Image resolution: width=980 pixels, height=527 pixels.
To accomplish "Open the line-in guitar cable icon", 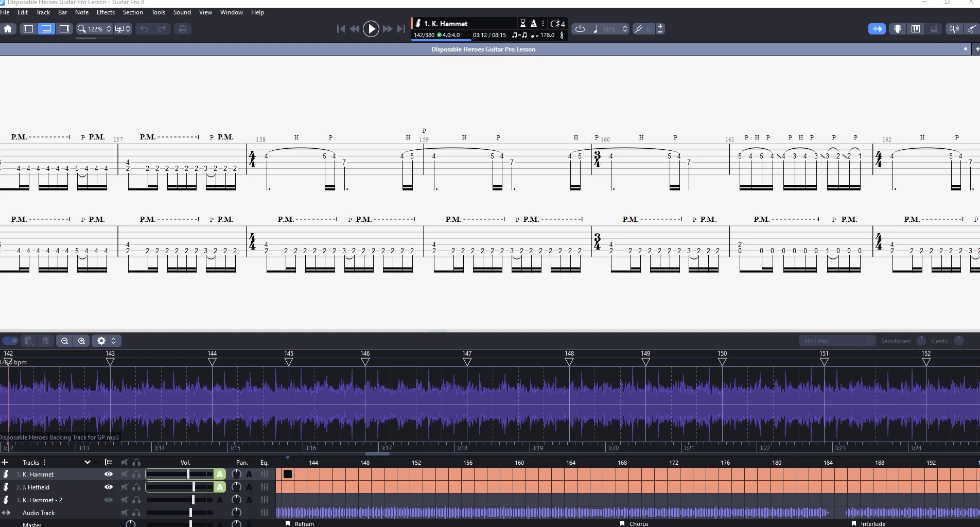I will pos(972,29).
